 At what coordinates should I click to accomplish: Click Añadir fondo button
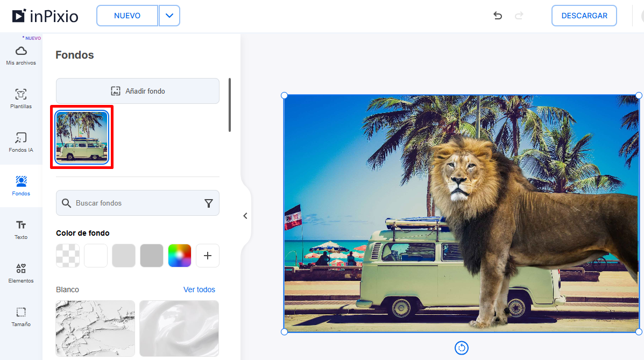click(x=138, y=91)
